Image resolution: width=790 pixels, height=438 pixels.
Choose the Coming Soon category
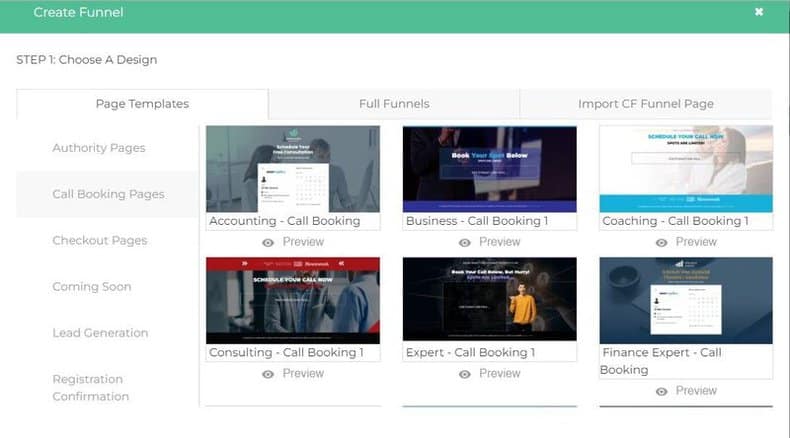(x=92, y=286)
